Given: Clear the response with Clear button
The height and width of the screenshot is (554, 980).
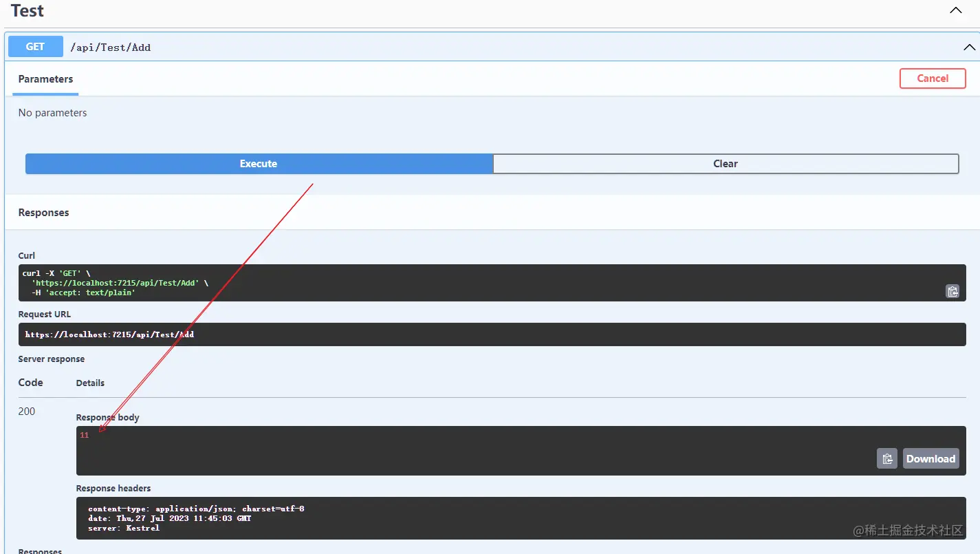Looking at the screenshot, I should [726, 164].
